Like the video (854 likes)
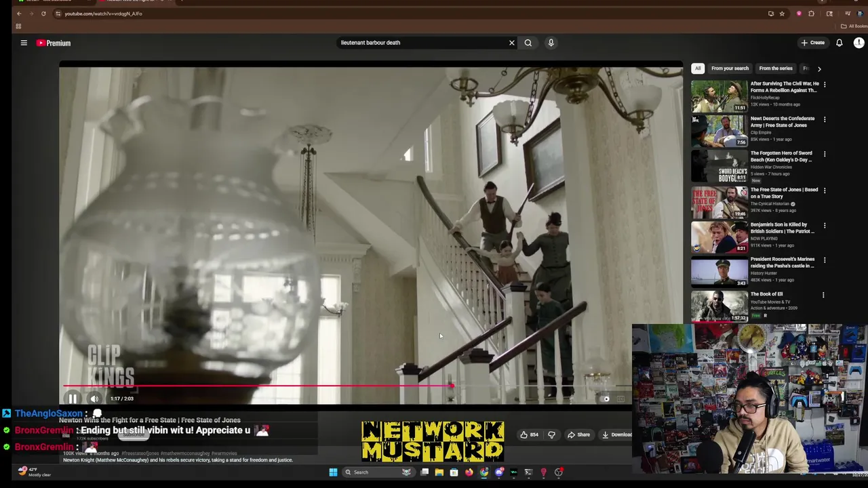 click(530, 434)
